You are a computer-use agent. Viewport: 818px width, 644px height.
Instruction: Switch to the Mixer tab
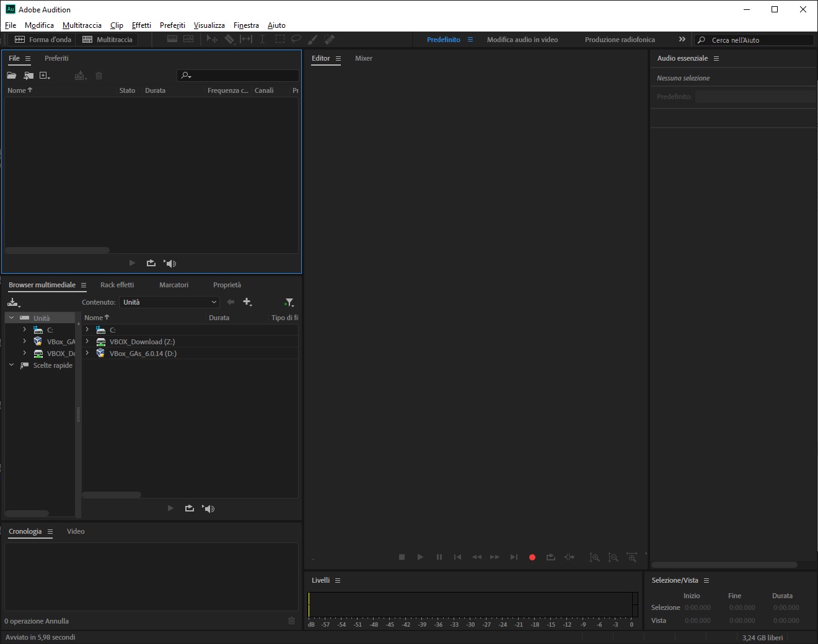point(363,58)
